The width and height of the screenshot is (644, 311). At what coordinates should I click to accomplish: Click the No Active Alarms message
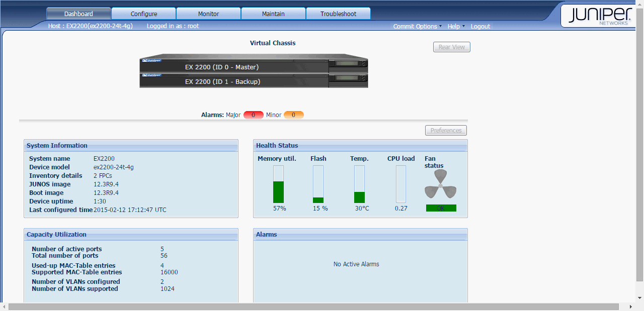[x=356, y=264]
